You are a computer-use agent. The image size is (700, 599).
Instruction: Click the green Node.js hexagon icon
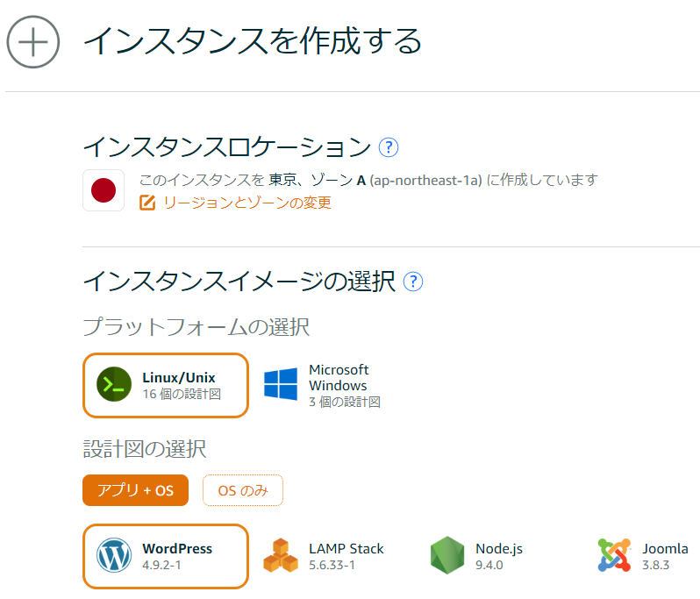tap(447, 555)
